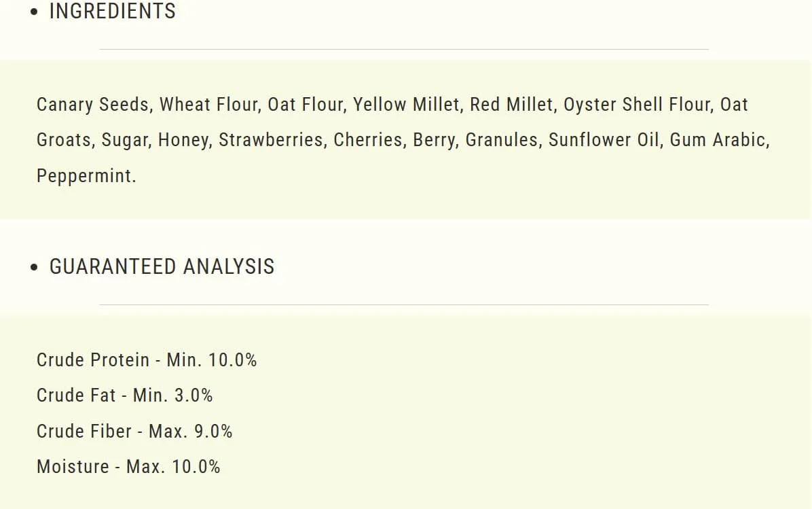This screenshot has height=509, width=812.
Task: Click the words Yellow Millet
Action: tap(406, 105)
